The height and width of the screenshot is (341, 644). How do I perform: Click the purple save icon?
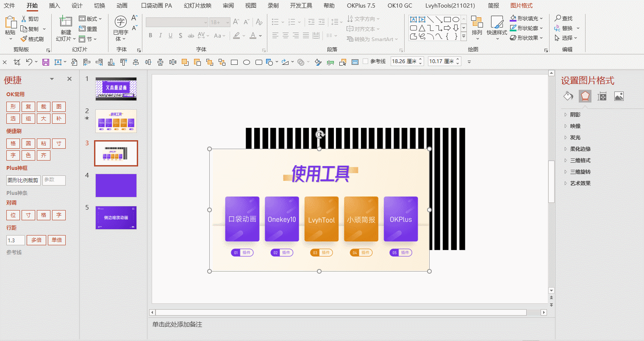pos(46,62)
